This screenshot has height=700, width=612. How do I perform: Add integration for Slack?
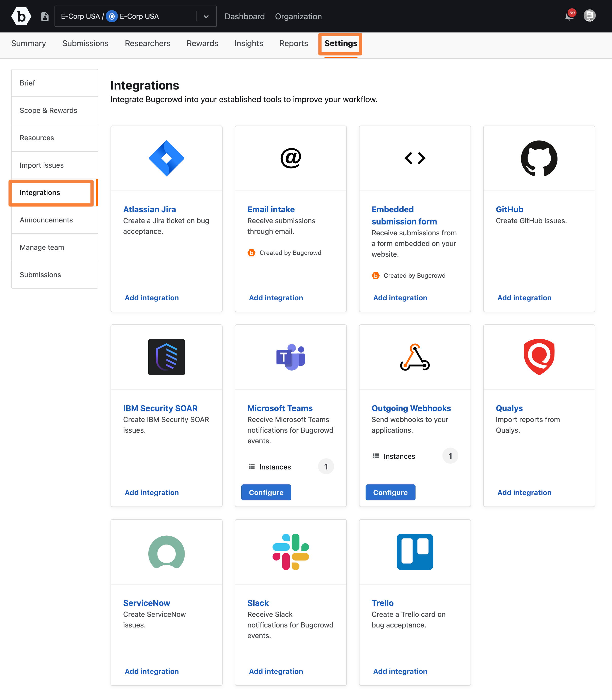(x=276, y=671)
